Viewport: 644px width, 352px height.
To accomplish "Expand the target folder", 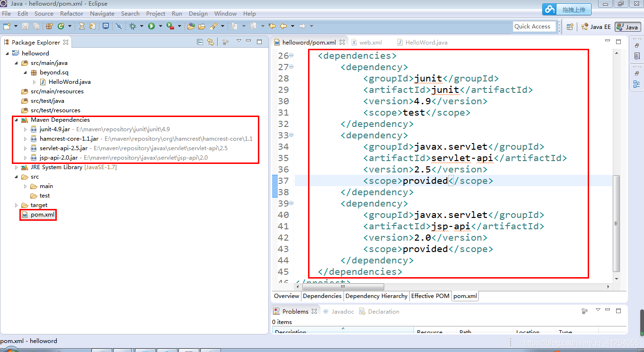I will pyautogui.click(x=16, y=205).
